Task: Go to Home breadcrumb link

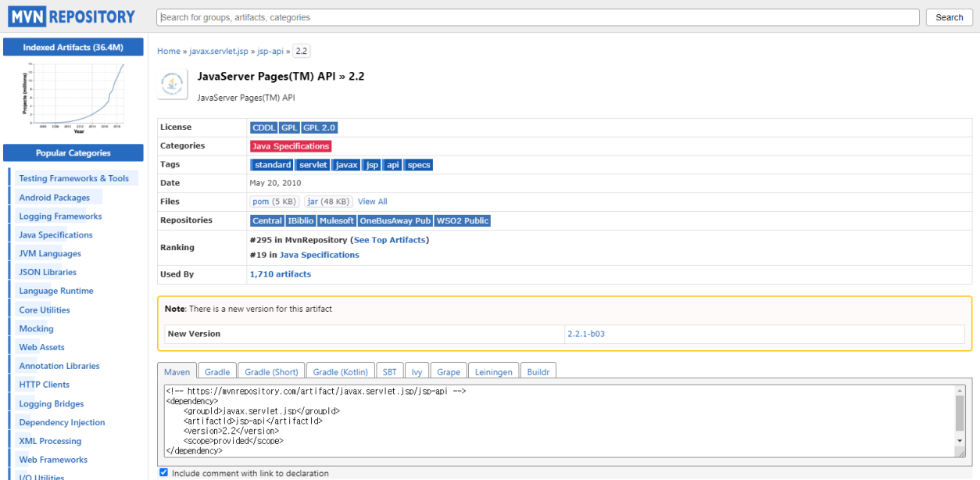Action: pyautogui.click(x=169, y=51)
